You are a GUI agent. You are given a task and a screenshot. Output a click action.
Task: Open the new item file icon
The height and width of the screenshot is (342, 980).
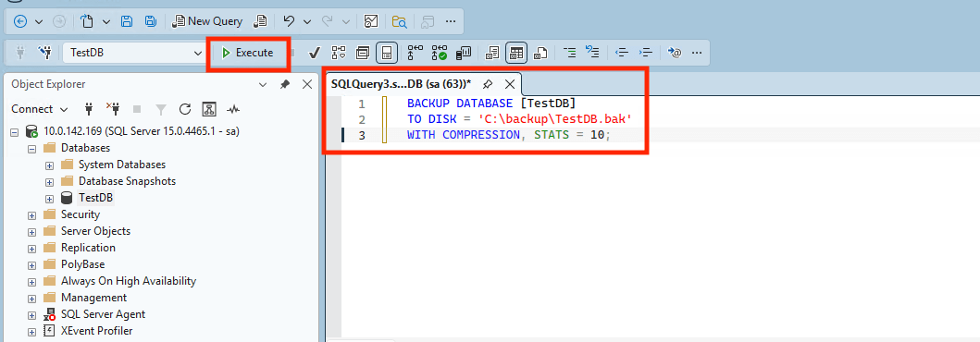coord(88,21)
